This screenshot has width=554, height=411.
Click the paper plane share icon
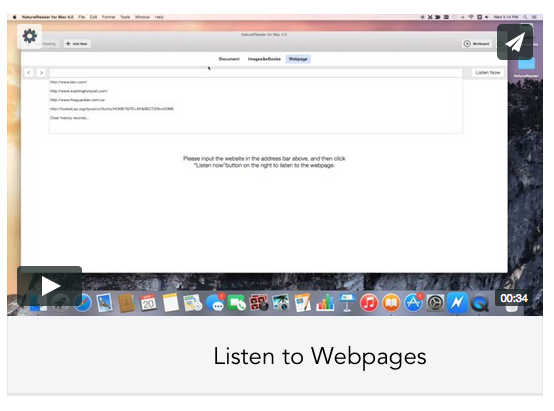[x=515, y=42]
